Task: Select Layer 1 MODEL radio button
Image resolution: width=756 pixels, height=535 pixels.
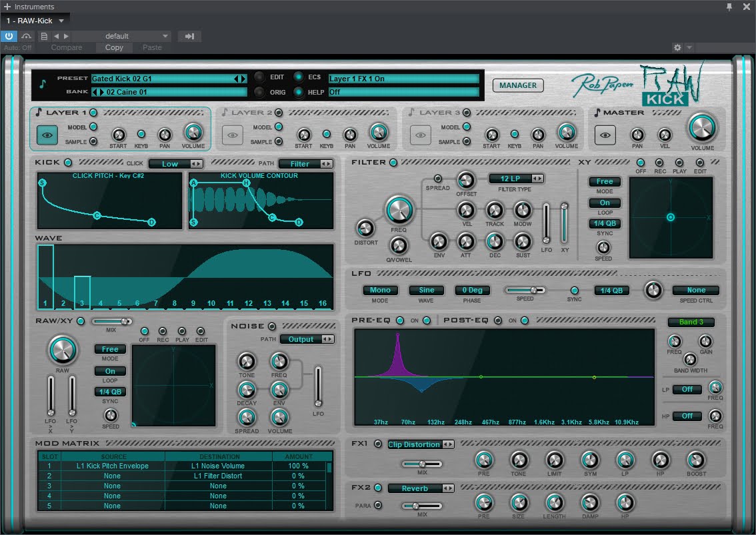Action: click(x=93, y=127)
